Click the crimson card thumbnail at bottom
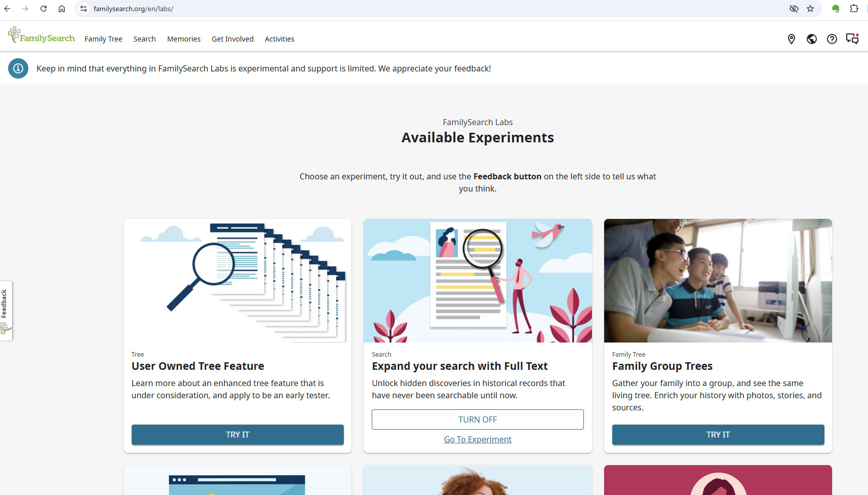The height and width of the screenshot is (495, 868). click(x=718, y=480)
